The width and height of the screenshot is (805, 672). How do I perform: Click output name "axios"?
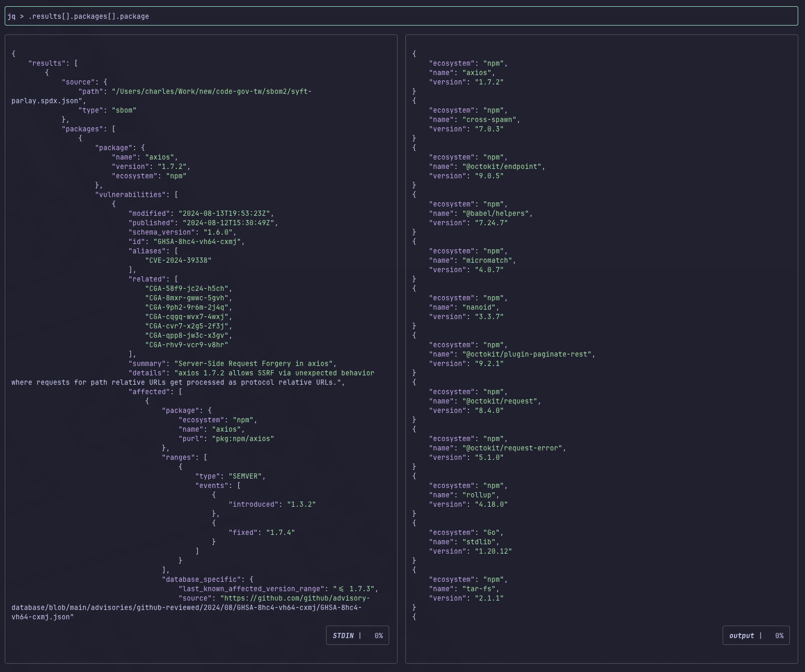[477, 72]
